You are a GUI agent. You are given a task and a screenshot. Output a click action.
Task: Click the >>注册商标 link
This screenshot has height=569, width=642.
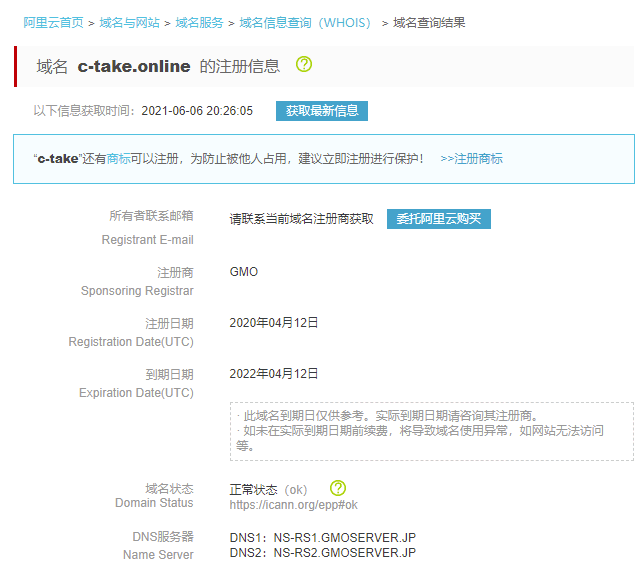471,159
